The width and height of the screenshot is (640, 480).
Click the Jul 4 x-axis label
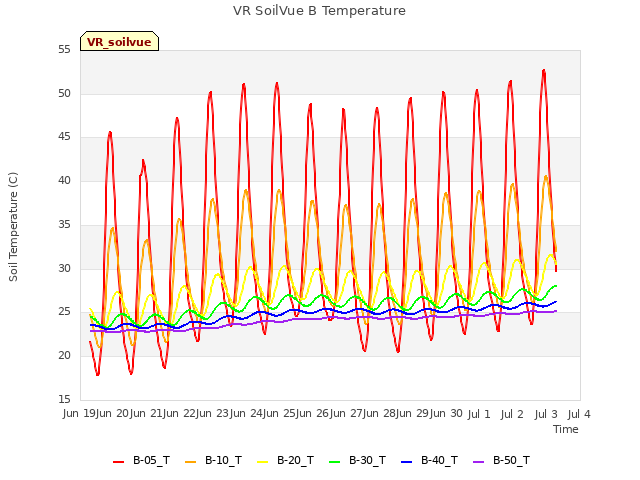click(579, 414)
